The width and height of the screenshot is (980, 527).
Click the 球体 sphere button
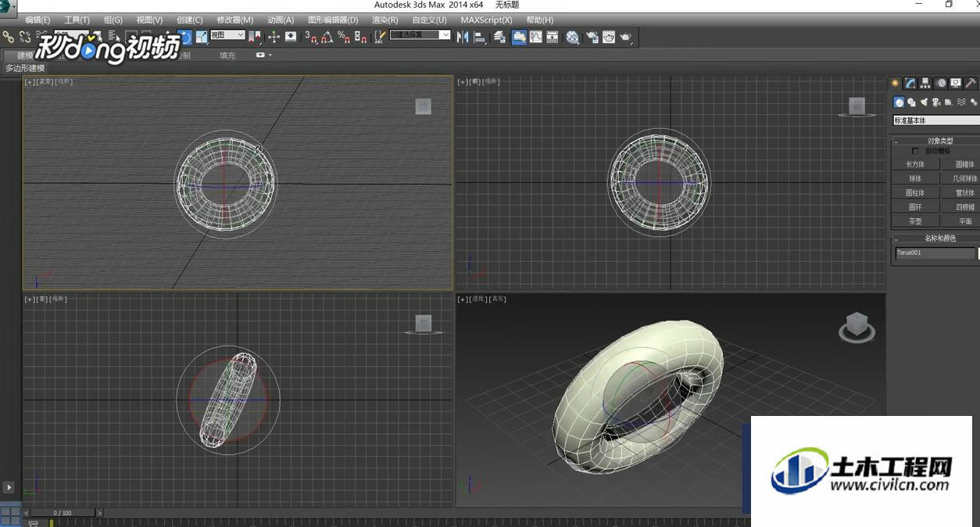(915, 178)
